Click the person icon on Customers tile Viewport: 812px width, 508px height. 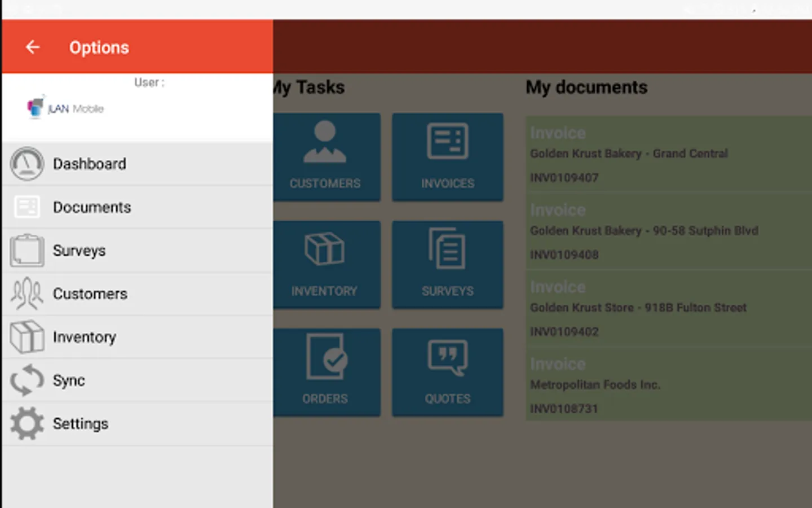(325, 142)
